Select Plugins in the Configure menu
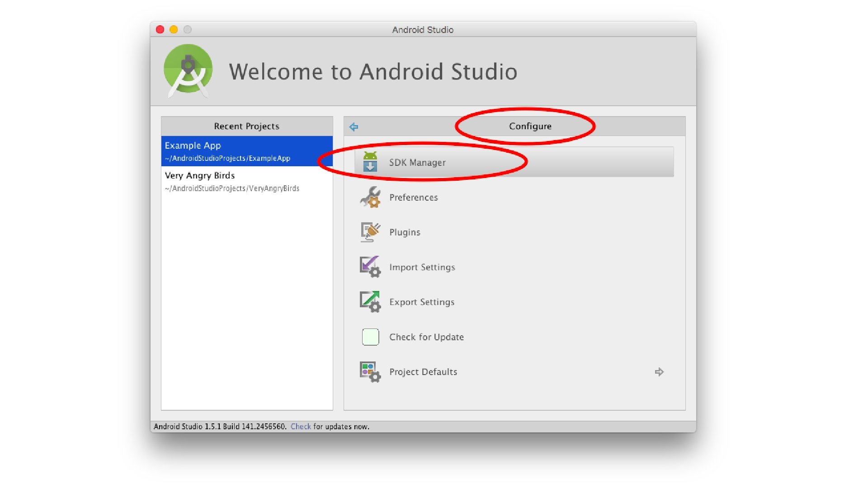The height and width of the screenshot is (488, 868). (405, 232)
